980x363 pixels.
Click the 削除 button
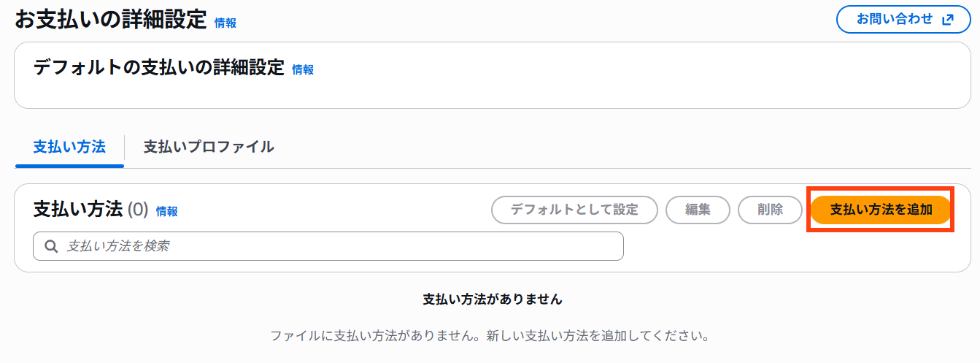[x=770, y=210]
